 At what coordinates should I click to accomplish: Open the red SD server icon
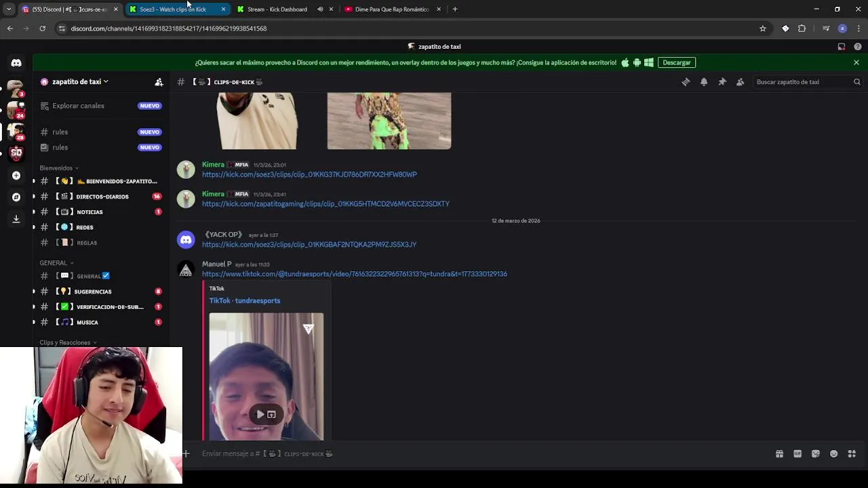pos(16,153)
